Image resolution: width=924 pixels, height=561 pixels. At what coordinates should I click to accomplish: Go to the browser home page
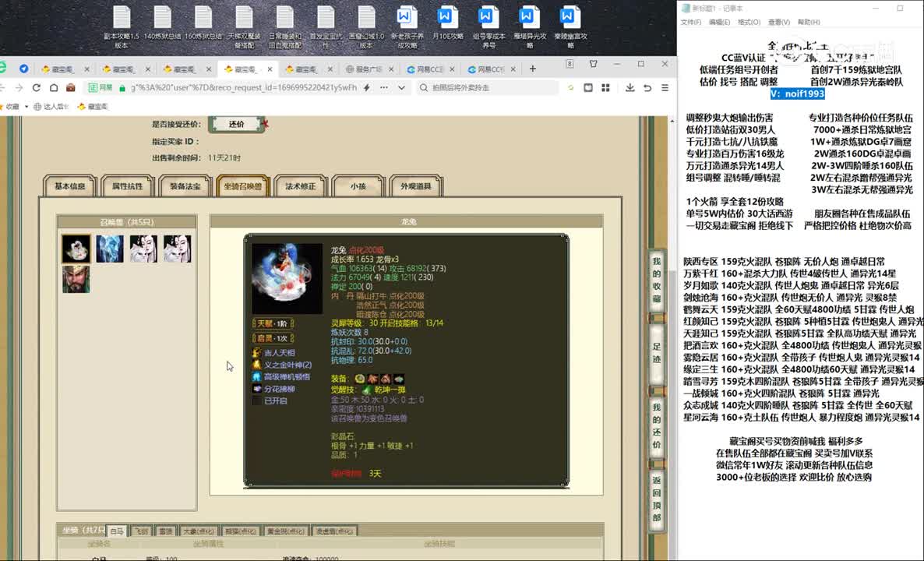point(54,87)
